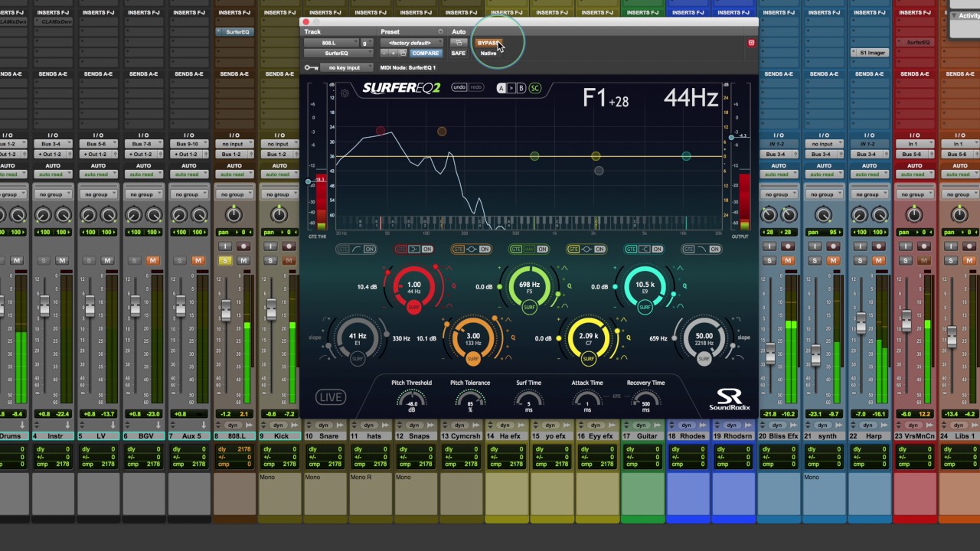Click the red band filter shape icon
Screen dimensions: 980x551
point(413,249)
